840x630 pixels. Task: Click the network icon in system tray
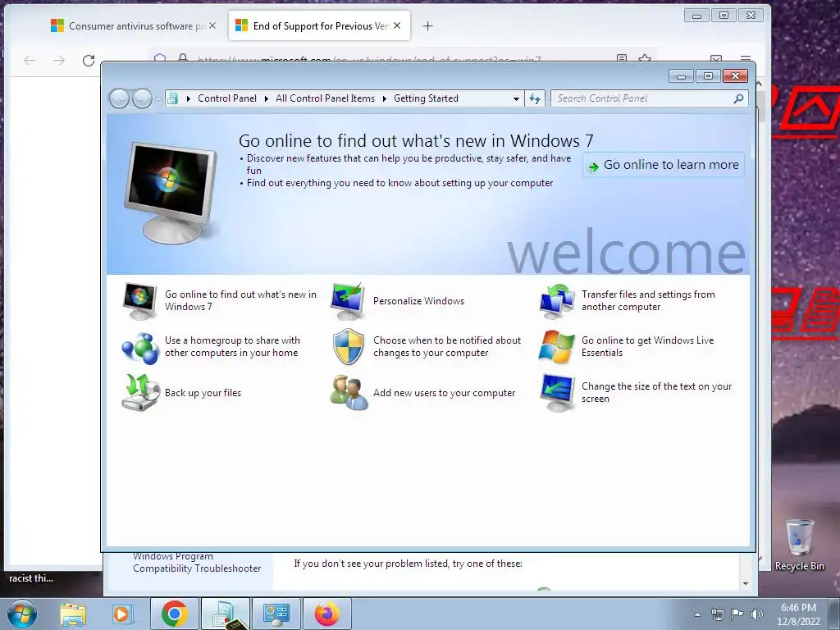click(717, 614)
